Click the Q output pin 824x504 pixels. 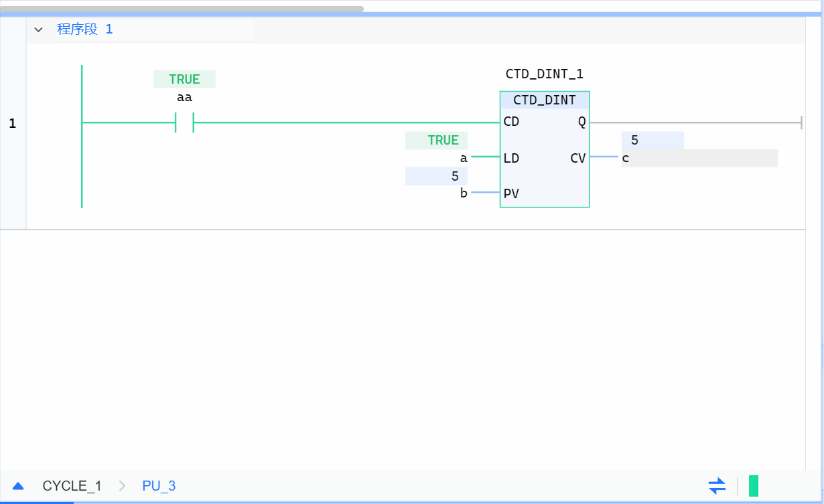581,122
